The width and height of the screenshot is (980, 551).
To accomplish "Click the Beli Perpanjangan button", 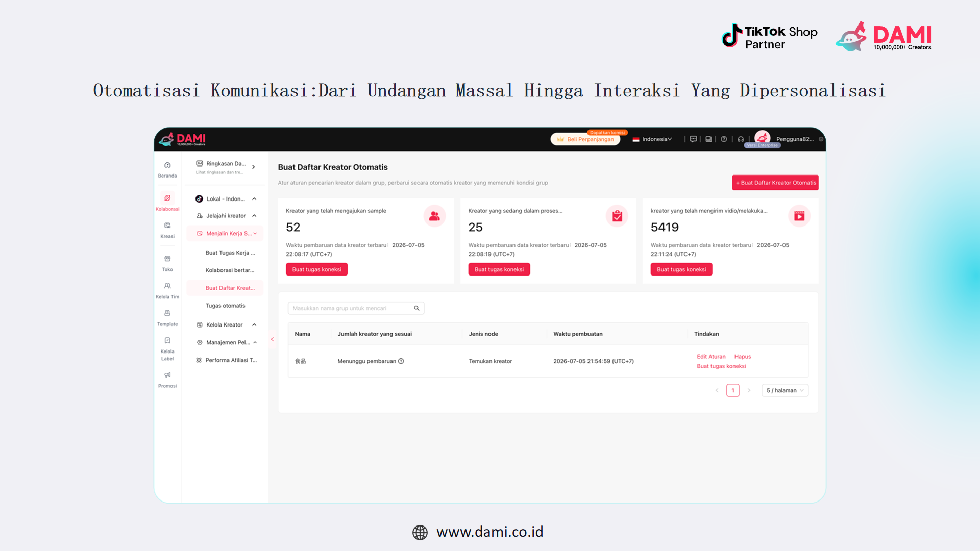I will 585,139.
